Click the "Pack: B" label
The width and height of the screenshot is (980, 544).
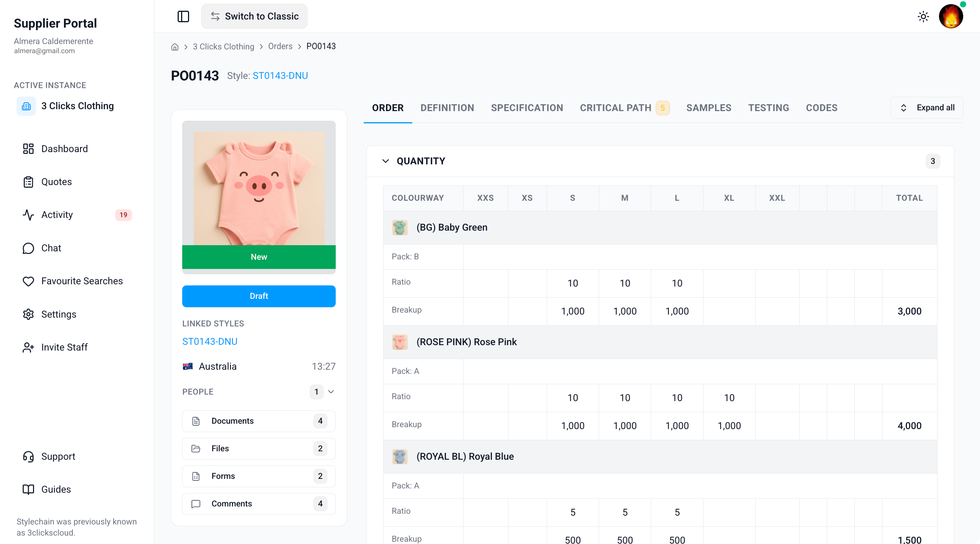(405, 257)
